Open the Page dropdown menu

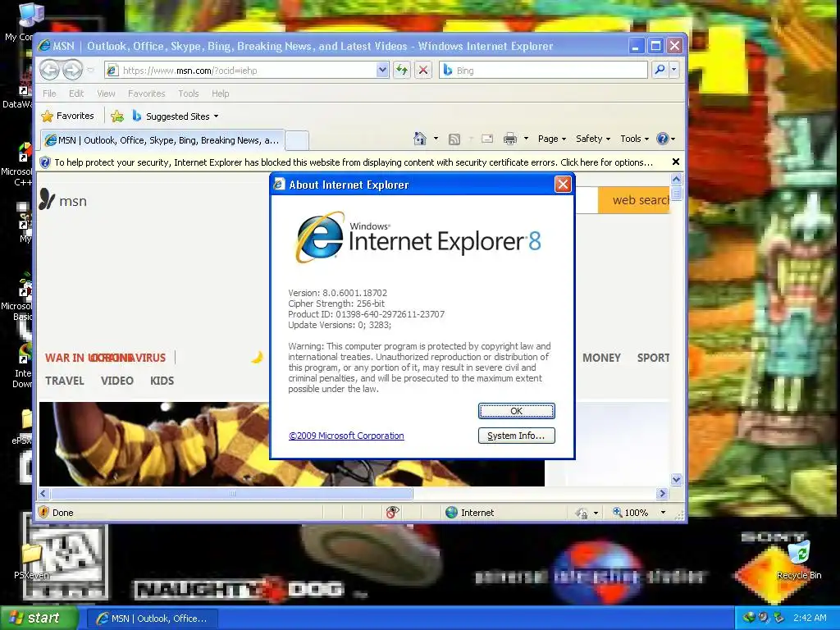point(552,139)
